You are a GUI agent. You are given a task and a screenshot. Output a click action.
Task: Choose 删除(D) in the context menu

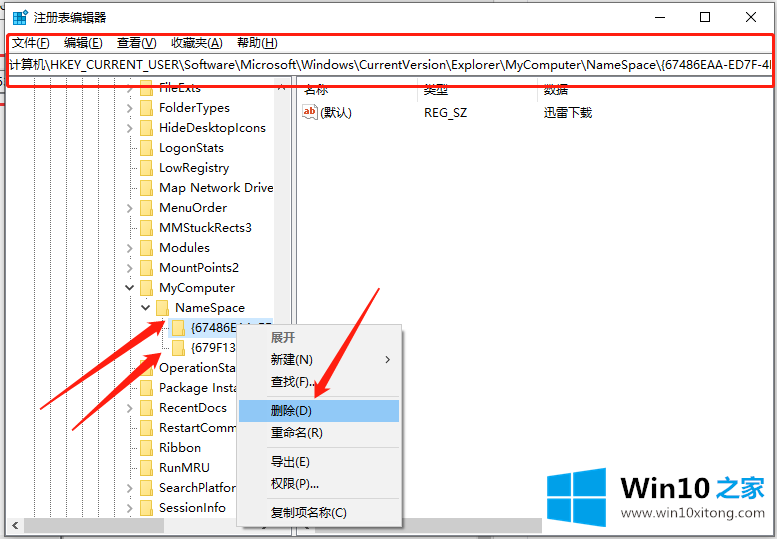pos(319,411)
